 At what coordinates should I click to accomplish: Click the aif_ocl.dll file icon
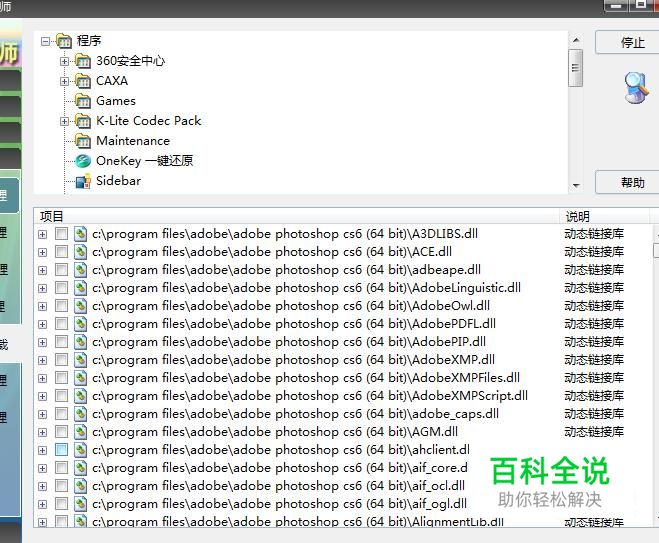(x=80, y=486)
